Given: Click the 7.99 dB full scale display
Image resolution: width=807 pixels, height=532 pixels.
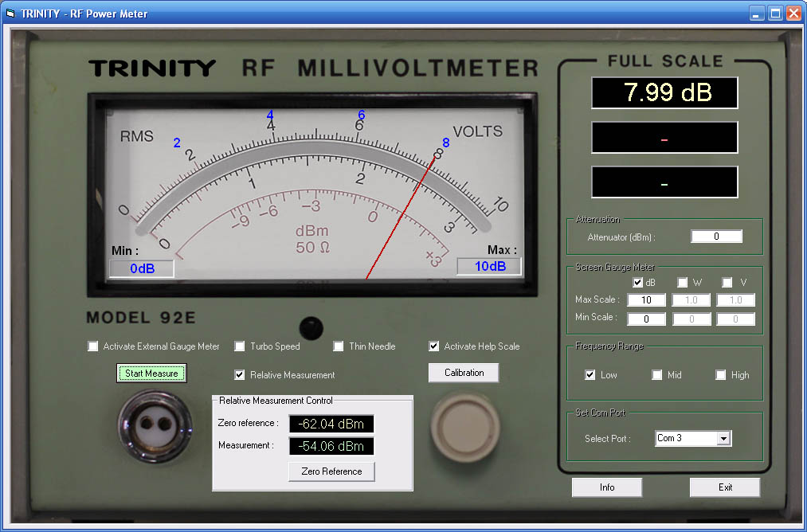Looking at the screenshot, I should 664,92.
